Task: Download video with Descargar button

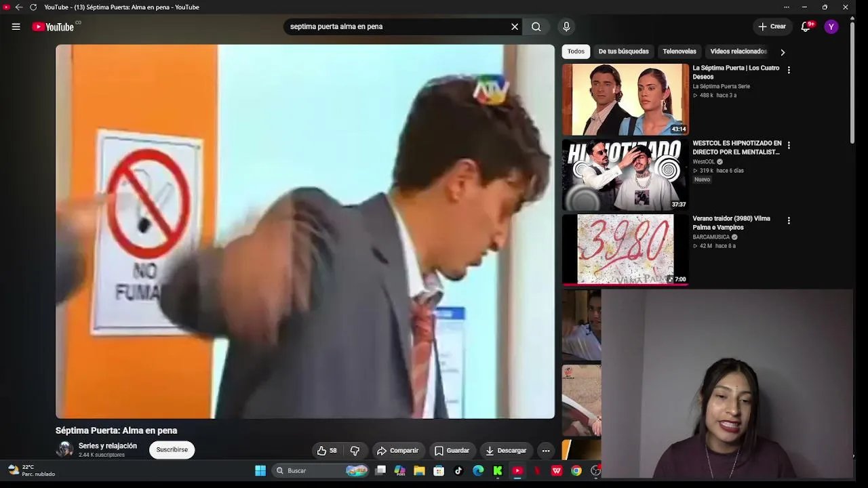Action: click(x=506, y=451)
